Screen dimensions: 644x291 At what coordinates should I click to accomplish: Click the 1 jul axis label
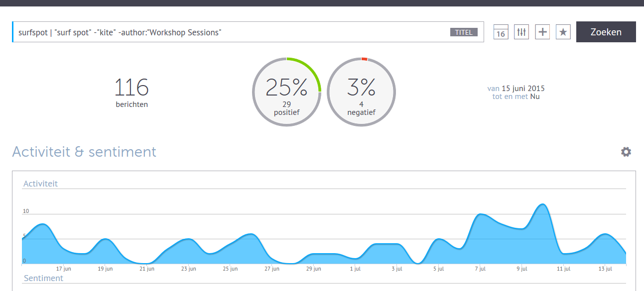click(x=355, y=269)
